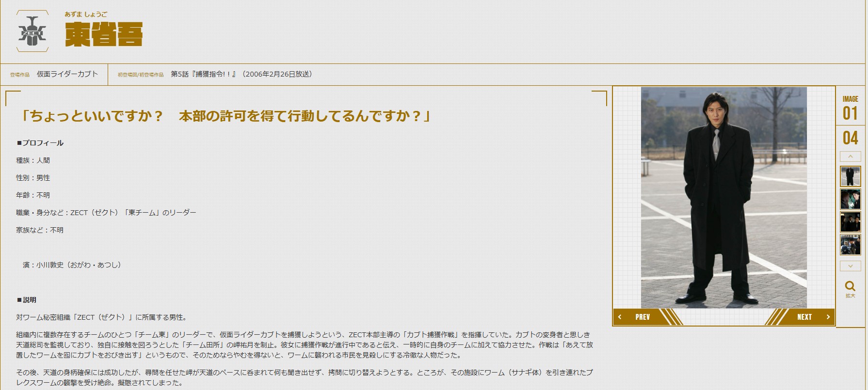Click the sentence 対ワーム秘密組織「ZECT(ゼクト)」に所属する男性。
Screen dimensions: 868x390
tap(101, 317)
